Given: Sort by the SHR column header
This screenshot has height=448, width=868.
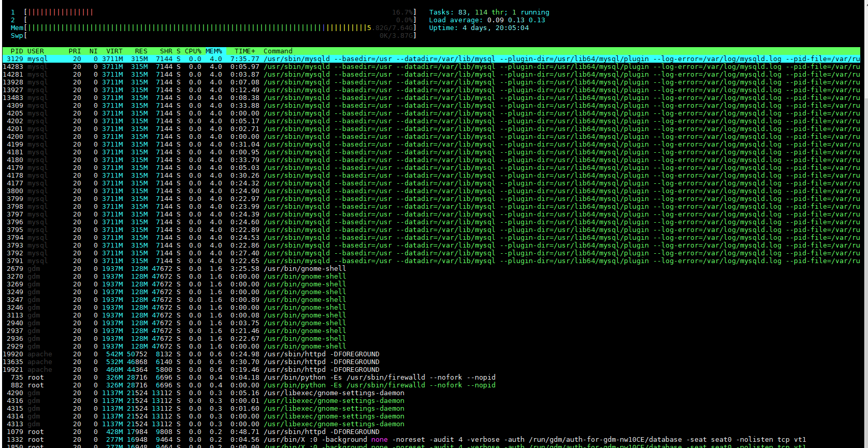Looking at the screenshot, I should tap(166, 51).
